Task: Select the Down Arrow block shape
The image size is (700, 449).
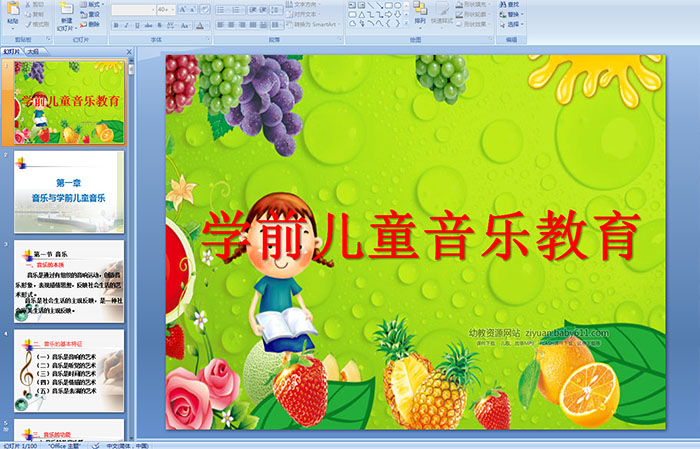Action: (398, 15)
